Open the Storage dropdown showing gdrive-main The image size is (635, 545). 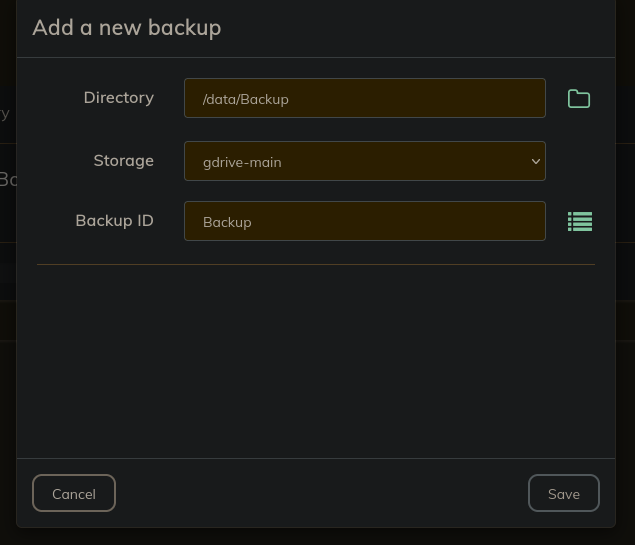pyautogui.click(x=364, y=161)
